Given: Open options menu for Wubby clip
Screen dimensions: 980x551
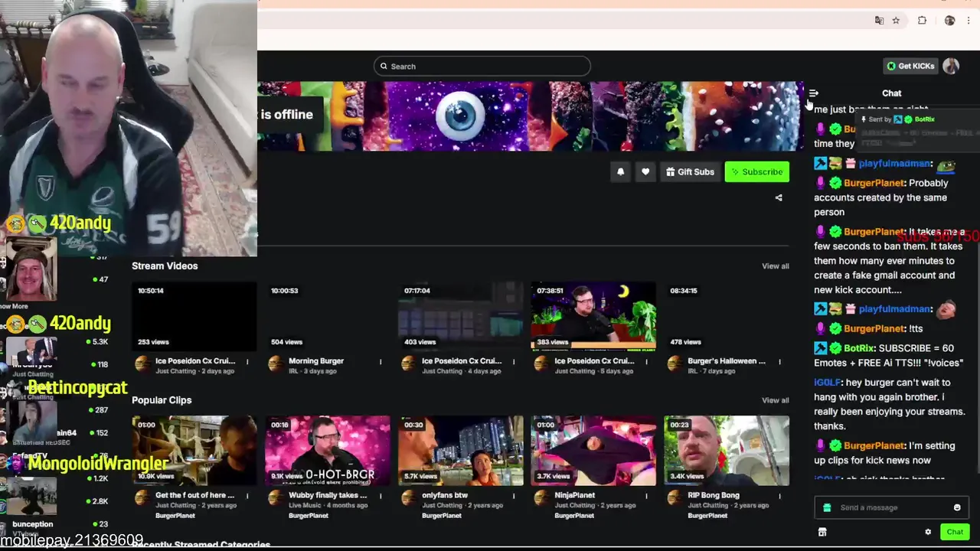Looking at the screenshot, I should (x=381, y=496).
